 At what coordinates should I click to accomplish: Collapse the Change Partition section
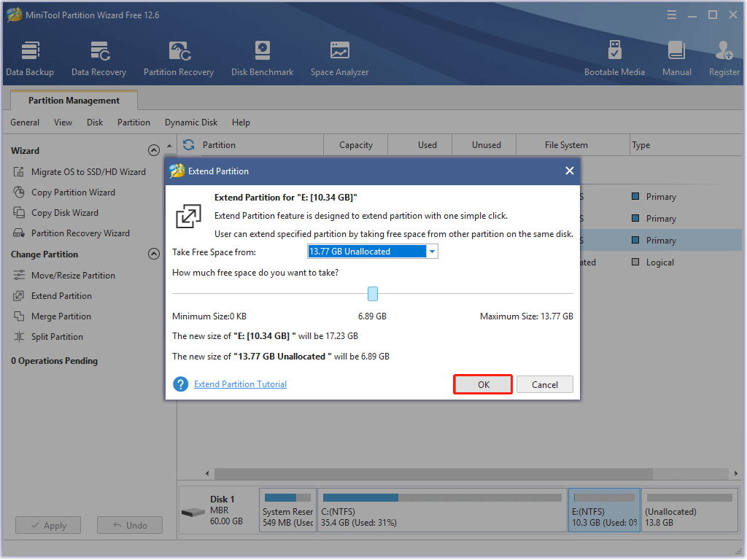(x=153, y=254)
